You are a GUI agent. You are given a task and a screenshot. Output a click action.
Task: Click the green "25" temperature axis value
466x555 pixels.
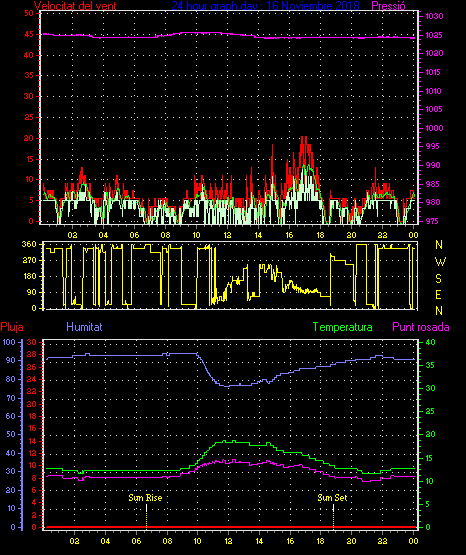pos(430,411)
